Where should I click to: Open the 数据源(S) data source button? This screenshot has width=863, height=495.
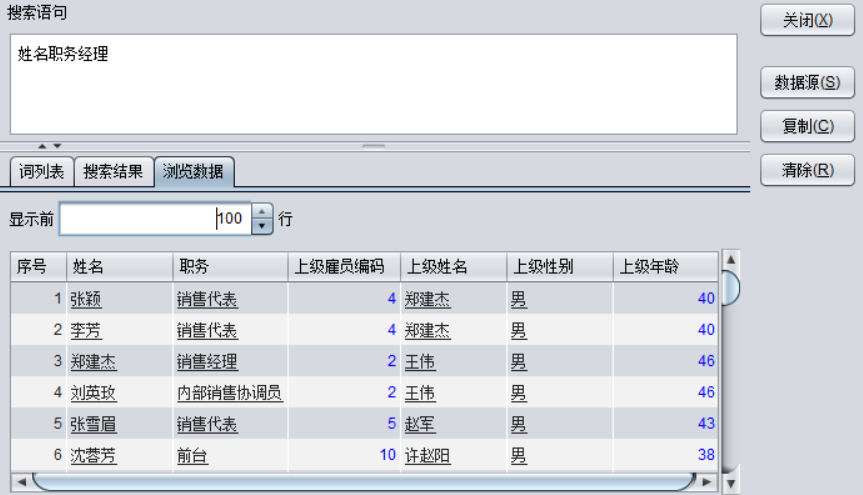click(x=807, y=83)
